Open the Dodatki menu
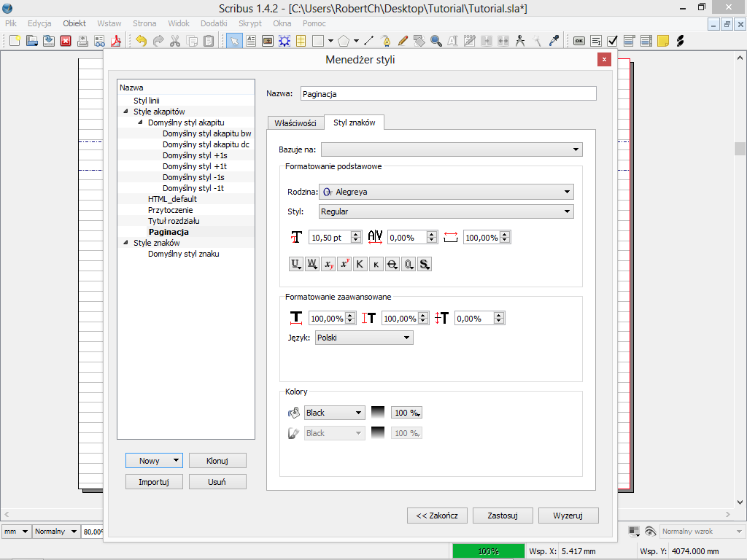The width and height of the screenshot is (747, 560). (x=214, y=23)
